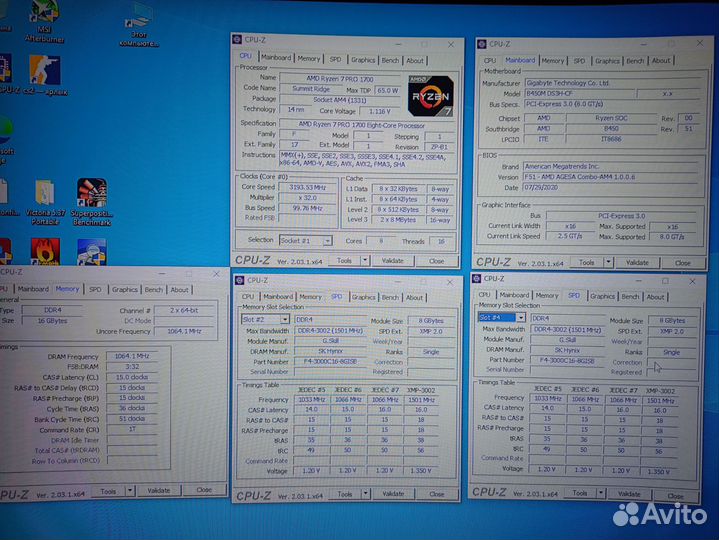
Task: Open the Microsoft Edge desktop icon
Action: coord(5,130)
